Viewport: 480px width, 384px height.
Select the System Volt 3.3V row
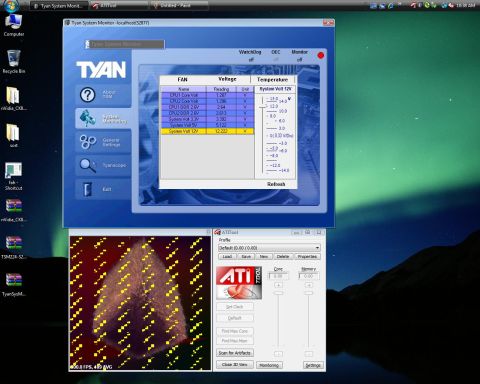(207, 119)
